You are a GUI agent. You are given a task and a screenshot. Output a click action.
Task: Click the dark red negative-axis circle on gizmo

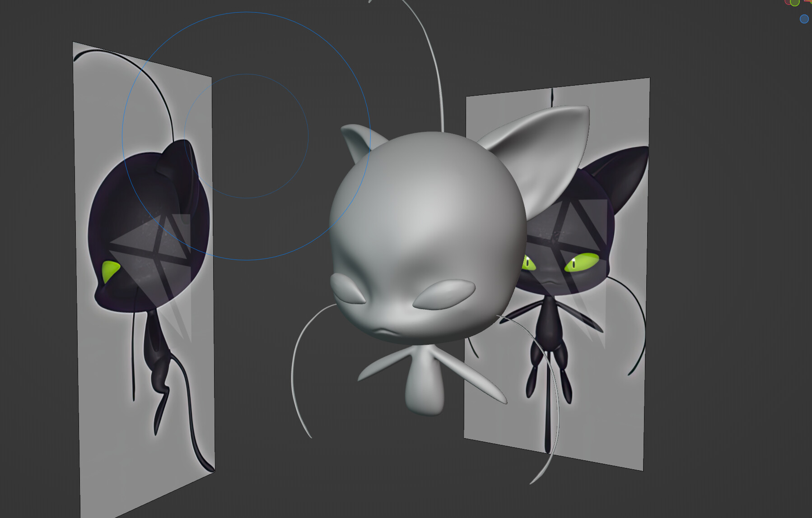coord(788,2)
